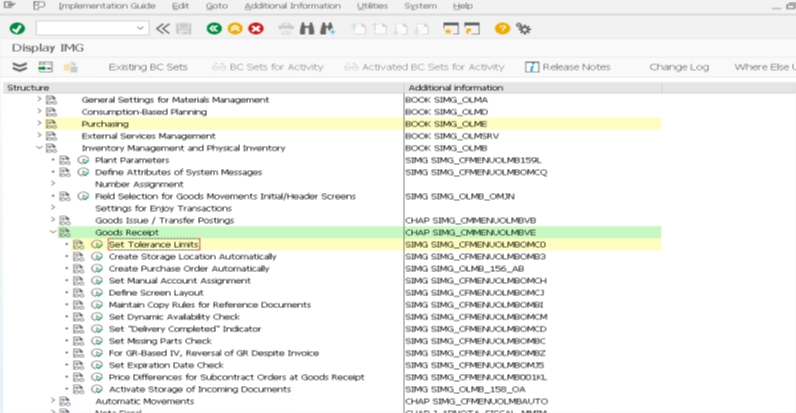Screen dimensions: 796x413
Task: Click Activated BC Sets for Activity button
Action: click(x=424, y=67)
